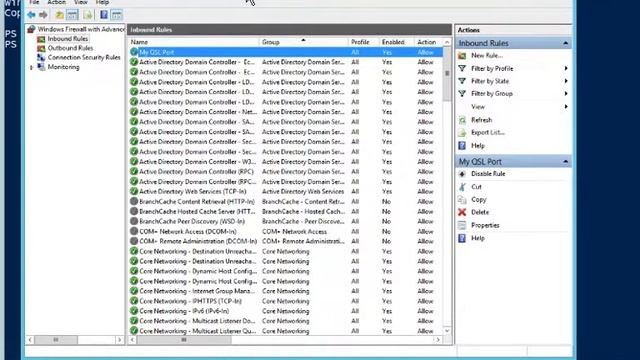The height and width of the screenshot is (360, 640).
Task: Click the Outbound Rules tree icon
Action: pos(41,48)
